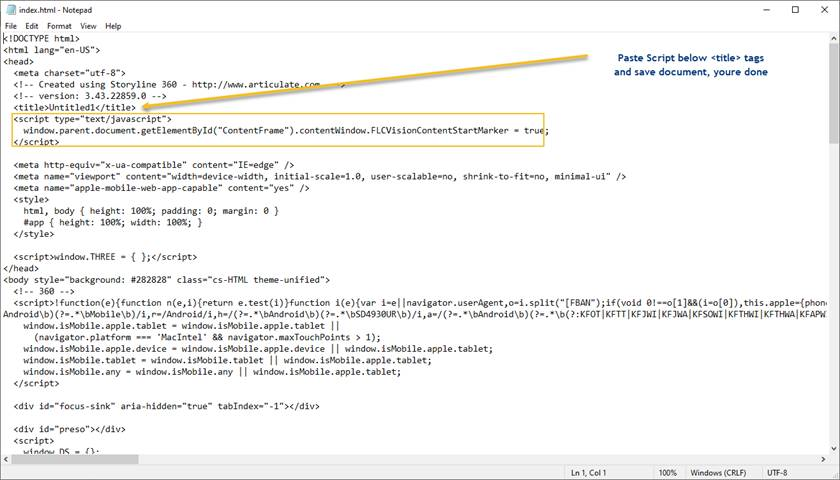Click the 100% zoom status entry
The width and height of the screenshot is (840, 480).
tap(668, 472)
